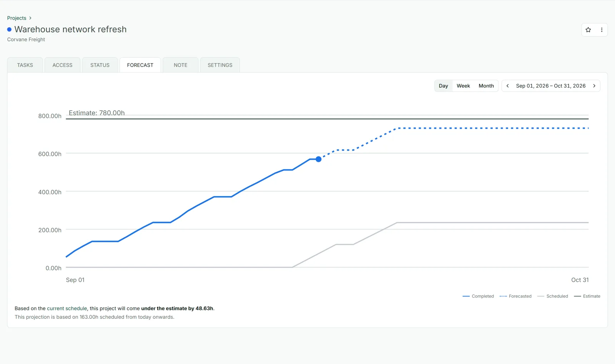Click the 0.00h axis label
615x364 pixels.
53,268
